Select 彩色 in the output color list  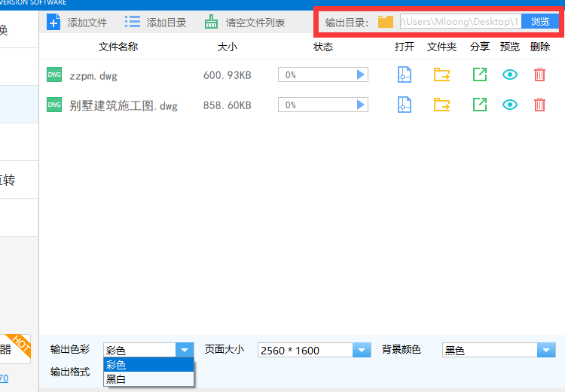tap(148, 365)
